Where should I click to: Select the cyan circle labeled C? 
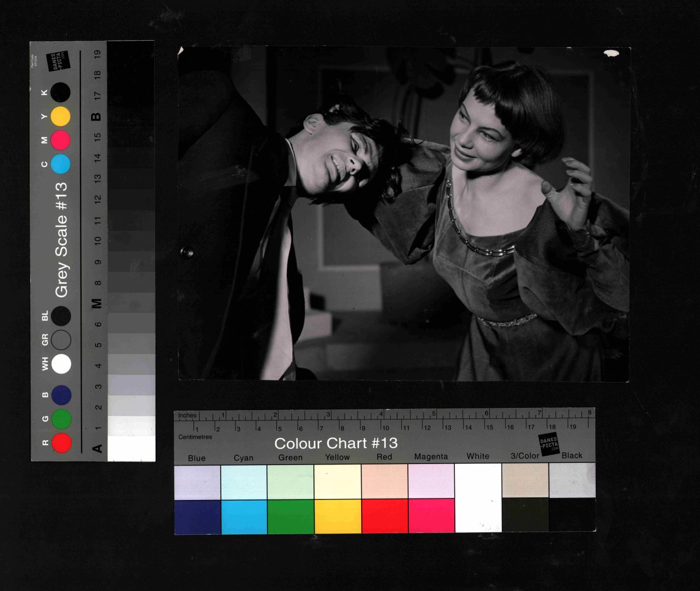(61, 164)
